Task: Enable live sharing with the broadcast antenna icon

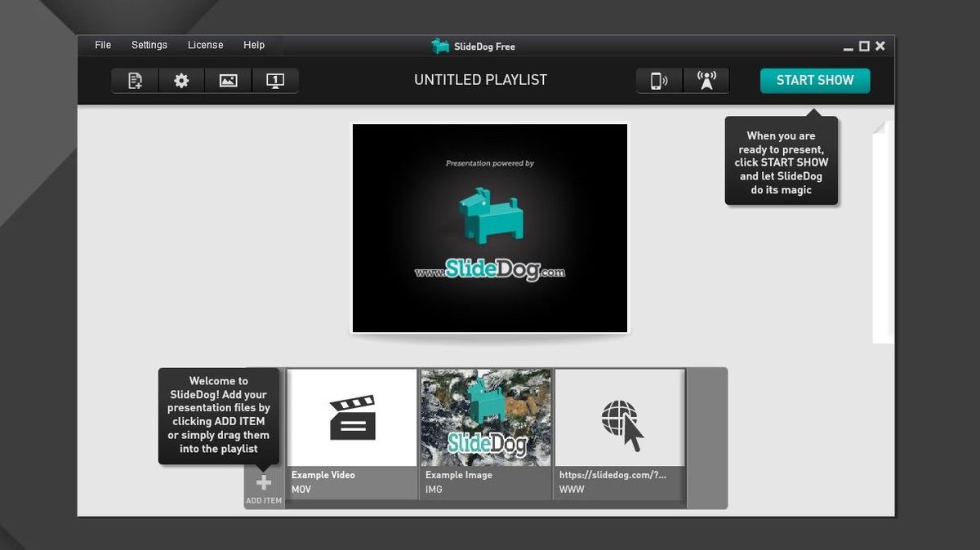Action: [x=706, y=80]
